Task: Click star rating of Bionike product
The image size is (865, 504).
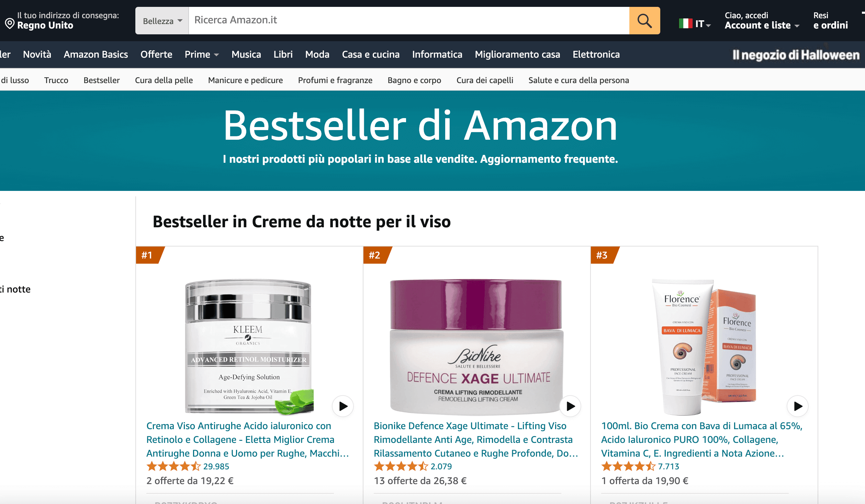Action: click(x=401, y=466)
